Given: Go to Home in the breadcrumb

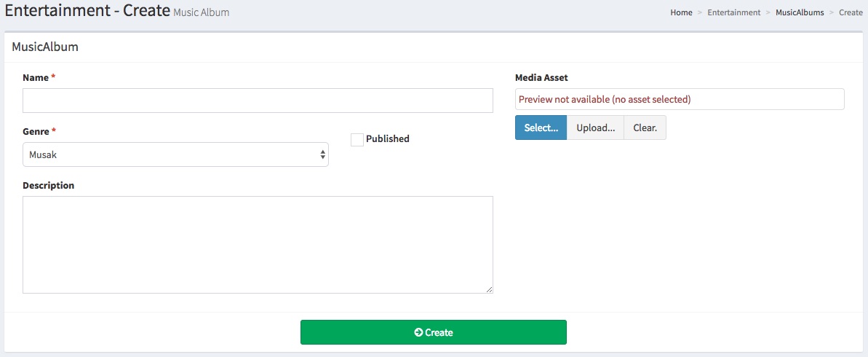Looking at the screenshot, I should tap(681, 12).
